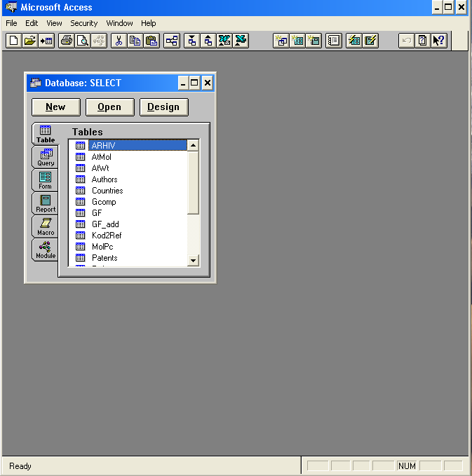Click the table list scroll down arrow
Viewport: 472px width, 476px height.
[193, 261]
